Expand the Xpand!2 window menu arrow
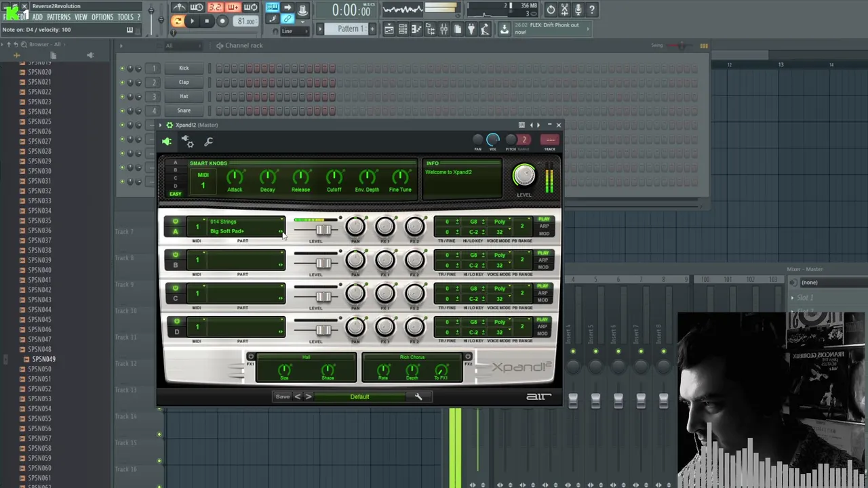 (161, 125)
